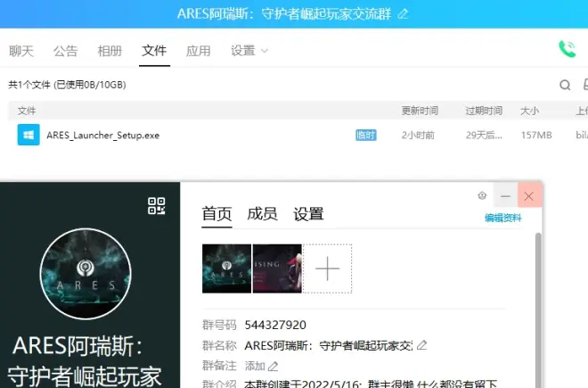Open file search magnifier icon
The image size is (588, 388).
[564, 86]
